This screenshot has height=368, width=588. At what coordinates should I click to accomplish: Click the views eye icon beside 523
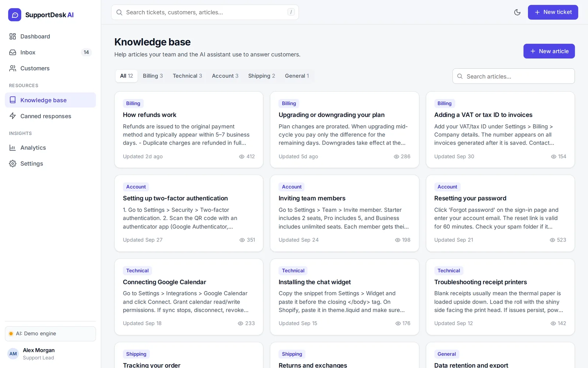(x=552, y=240)
